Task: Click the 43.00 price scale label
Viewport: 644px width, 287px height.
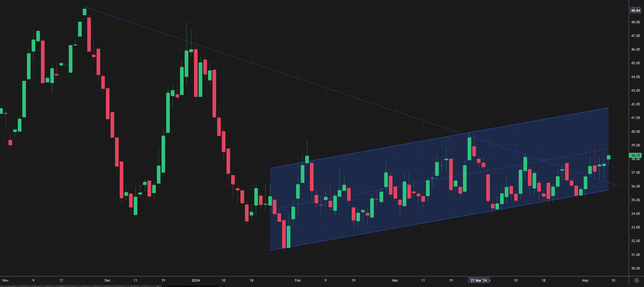Action: [635, 91]
